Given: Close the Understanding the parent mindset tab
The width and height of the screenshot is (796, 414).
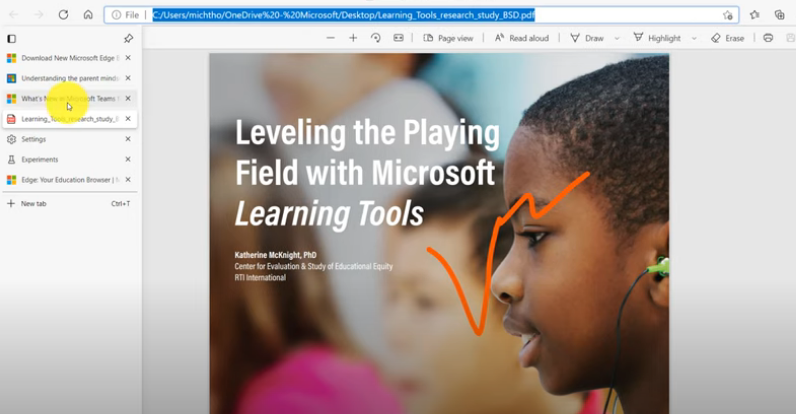Looking at the screenshot, I should coord(128,78).
